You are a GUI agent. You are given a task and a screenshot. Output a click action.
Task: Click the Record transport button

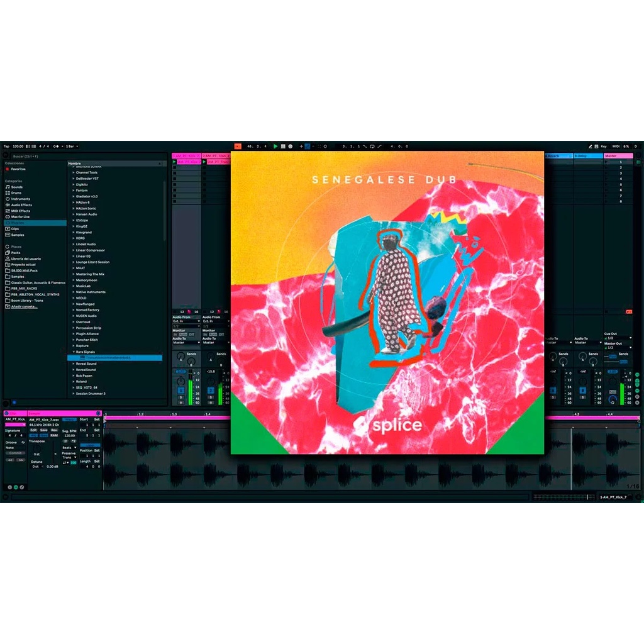pos(291,146)
